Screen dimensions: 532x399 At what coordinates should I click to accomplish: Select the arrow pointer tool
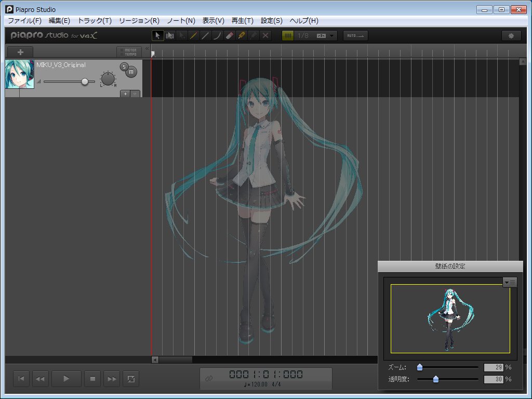(x=158, y=36)
